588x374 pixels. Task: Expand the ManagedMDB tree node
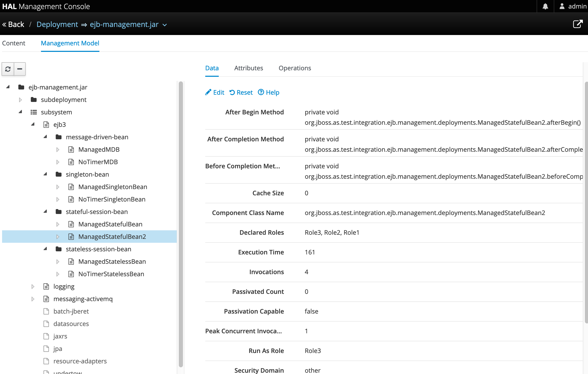coord(58,149)
